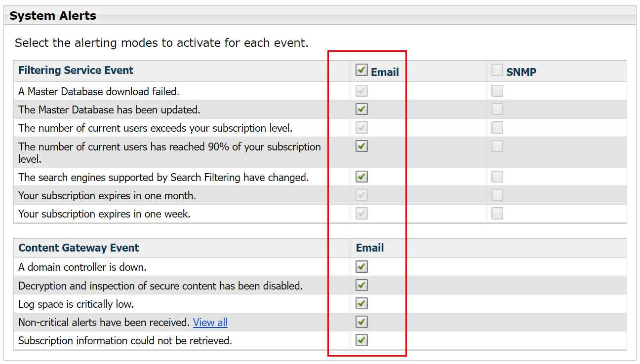The height and width of the screenshot is (364, 640).
Task: Enable SNMP for users reached 90% subscription
Action: 497,146
